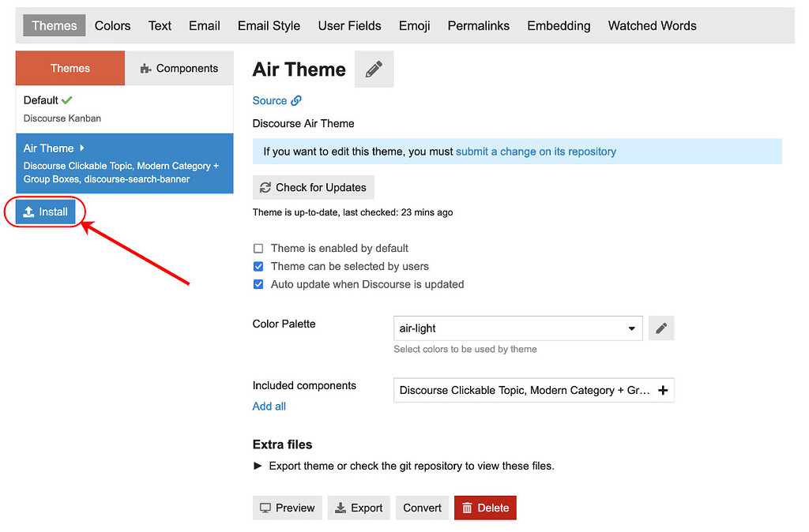
Task: Open the Components tab with puzzle icon
Action: pyautogui.click(x=179, y=69)
